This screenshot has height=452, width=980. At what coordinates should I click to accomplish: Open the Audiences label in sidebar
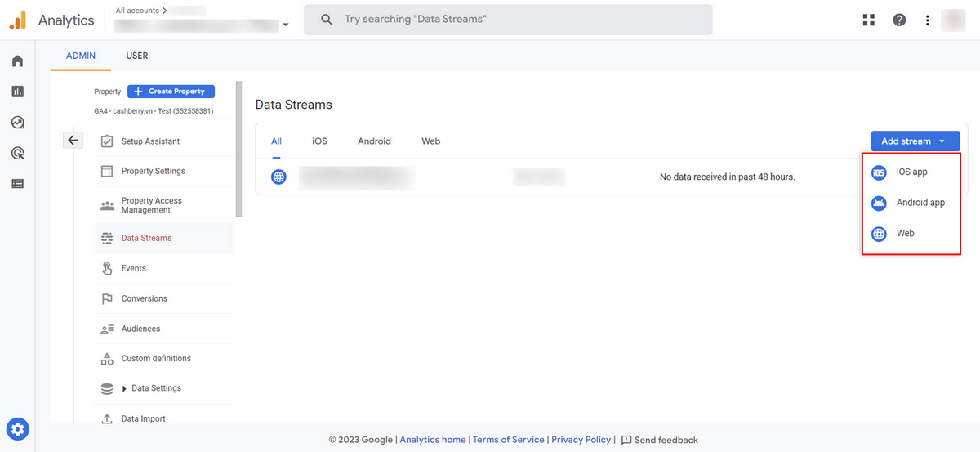pos(140,329)
